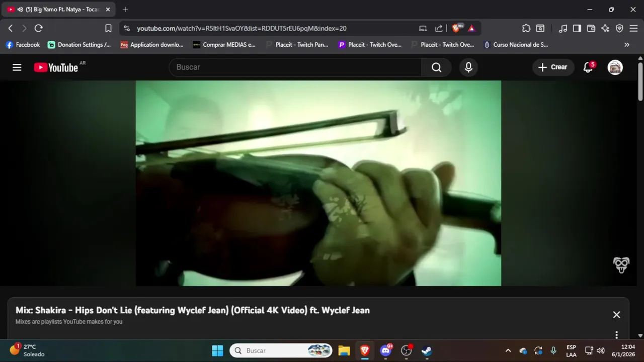
Task: Click the Mix: Shakira - Hips Don't Lie title
Action: [192, 310]
